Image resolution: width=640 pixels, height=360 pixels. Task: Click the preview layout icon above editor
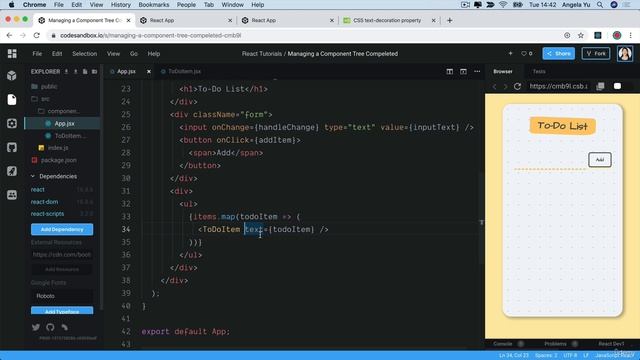pyautogui.click(x=463, y=71)
